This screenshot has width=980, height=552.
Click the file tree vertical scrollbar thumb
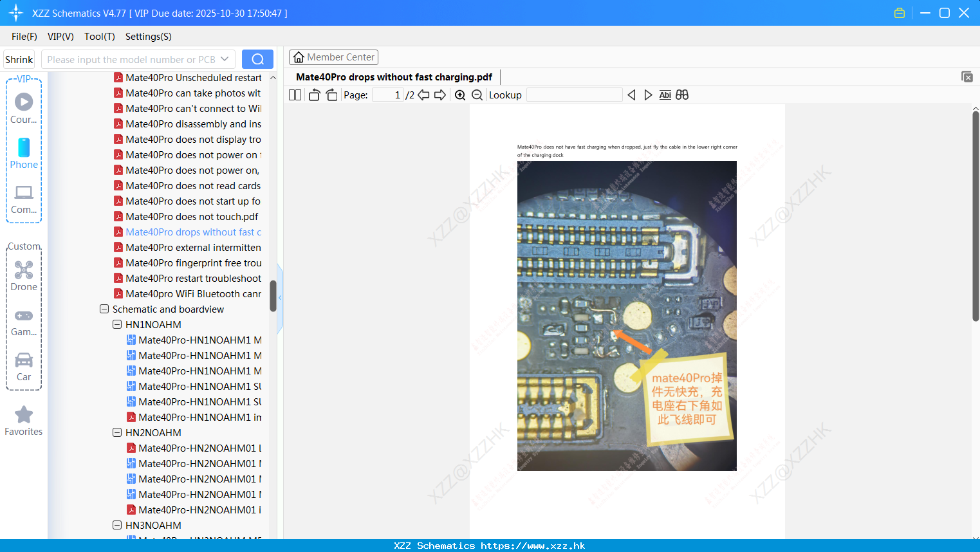point(273,296)
